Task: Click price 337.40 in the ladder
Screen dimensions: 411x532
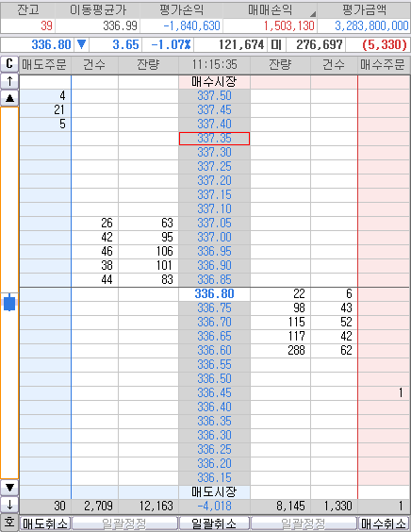Action: click(214, 125)
